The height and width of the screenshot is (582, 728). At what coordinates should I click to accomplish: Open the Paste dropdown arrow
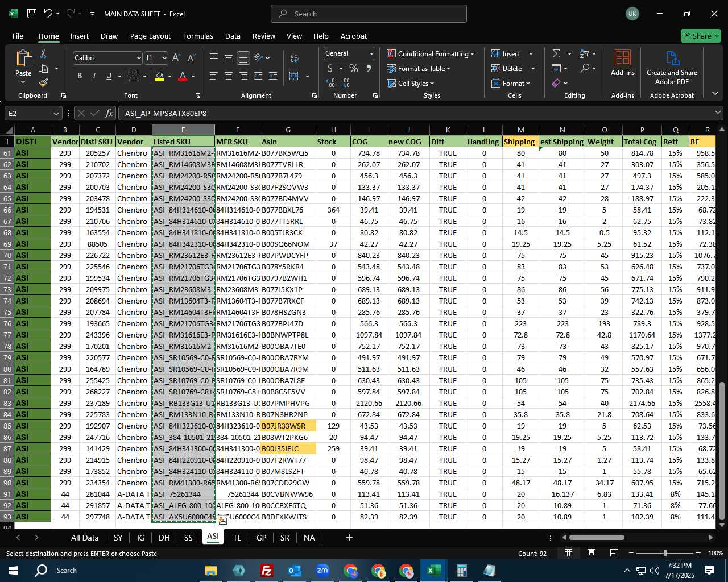23,82
